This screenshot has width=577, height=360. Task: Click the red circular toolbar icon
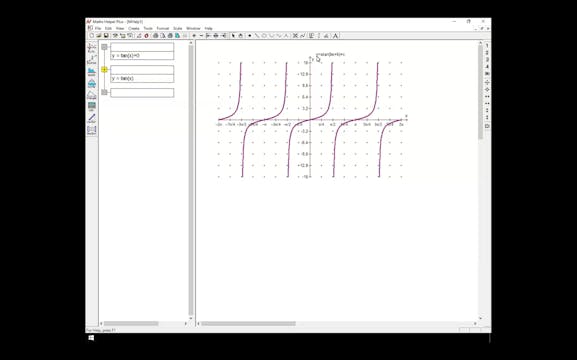pyautogui.click(x=146, y=36)
